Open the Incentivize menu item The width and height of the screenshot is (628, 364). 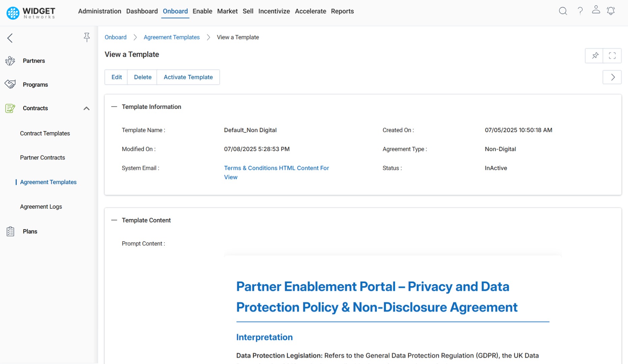point(274,11)
